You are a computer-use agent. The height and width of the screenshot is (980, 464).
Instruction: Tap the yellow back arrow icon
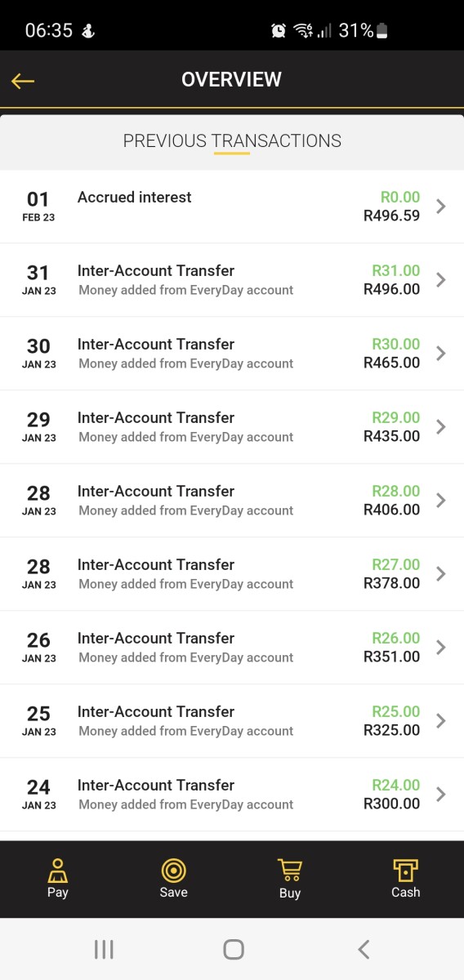23,80
